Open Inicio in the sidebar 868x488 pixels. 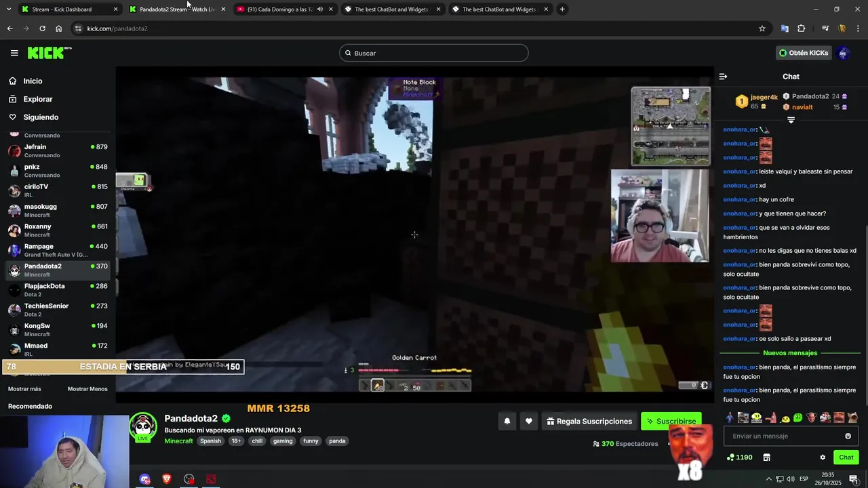(33, 81)
